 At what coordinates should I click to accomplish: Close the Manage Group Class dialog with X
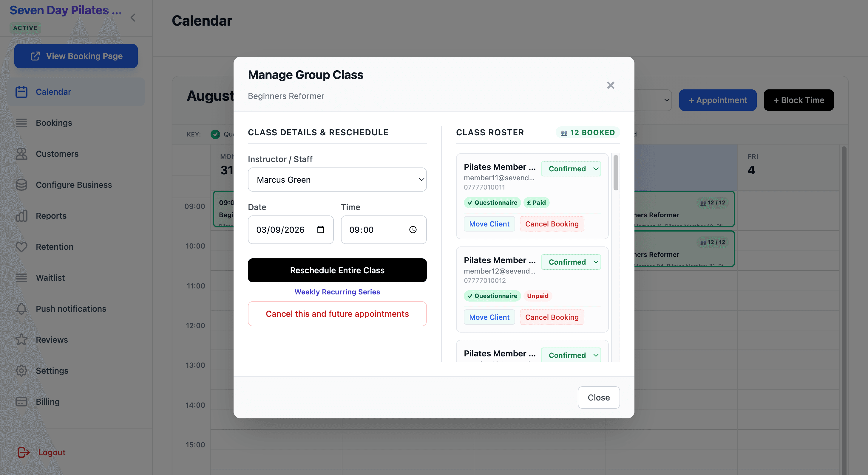pos(611,85)
